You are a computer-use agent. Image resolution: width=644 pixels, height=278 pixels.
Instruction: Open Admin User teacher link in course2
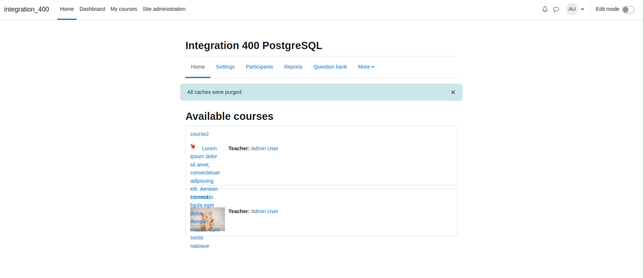click(x=264, y=148)
